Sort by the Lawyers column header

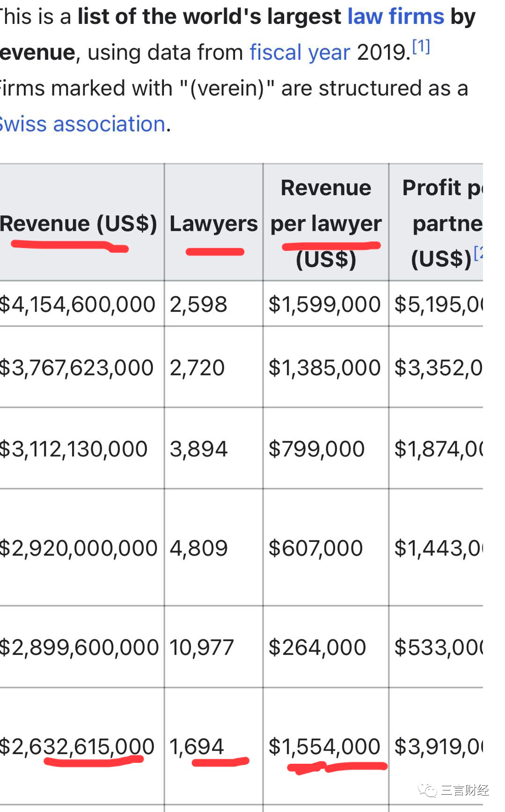pos(213,224)
